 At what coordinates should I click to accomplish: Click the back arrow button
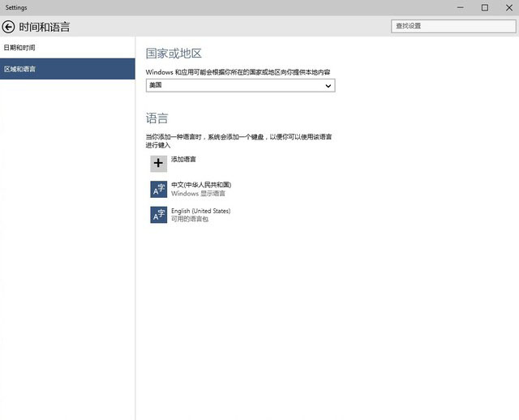tap(9, 27)
